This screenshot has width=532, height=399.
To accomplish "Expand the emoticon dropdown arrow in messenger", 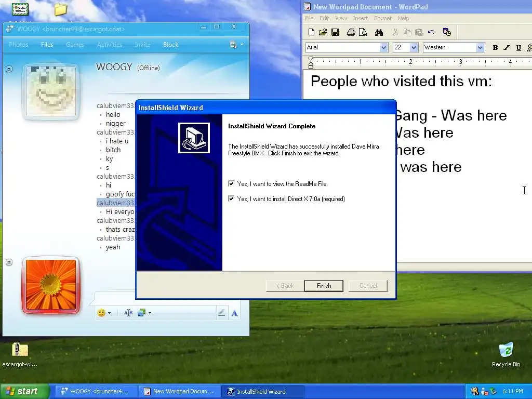I will 109,313.
